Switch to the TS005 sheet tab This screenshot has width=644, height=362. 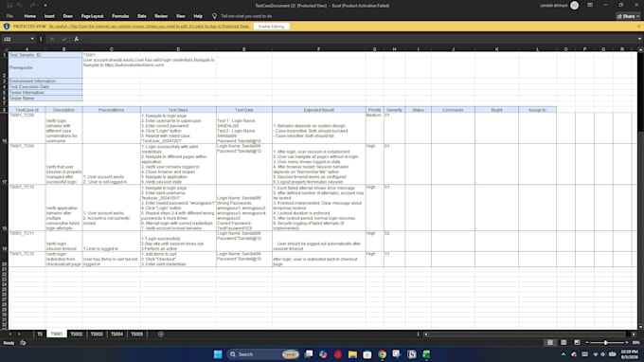click(136, 335)
